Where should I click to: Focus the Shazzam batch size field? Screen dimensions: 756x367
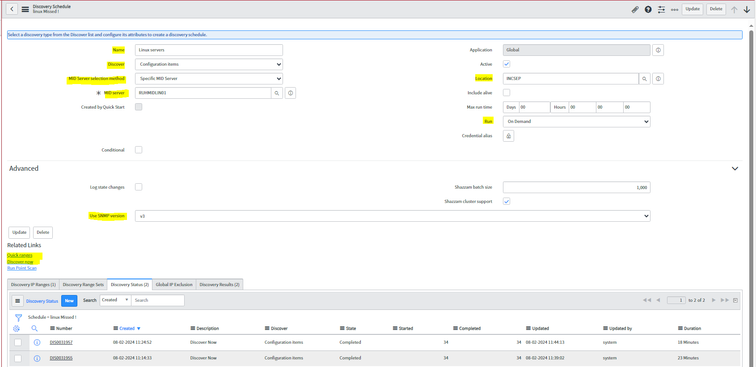click(577, 188)
